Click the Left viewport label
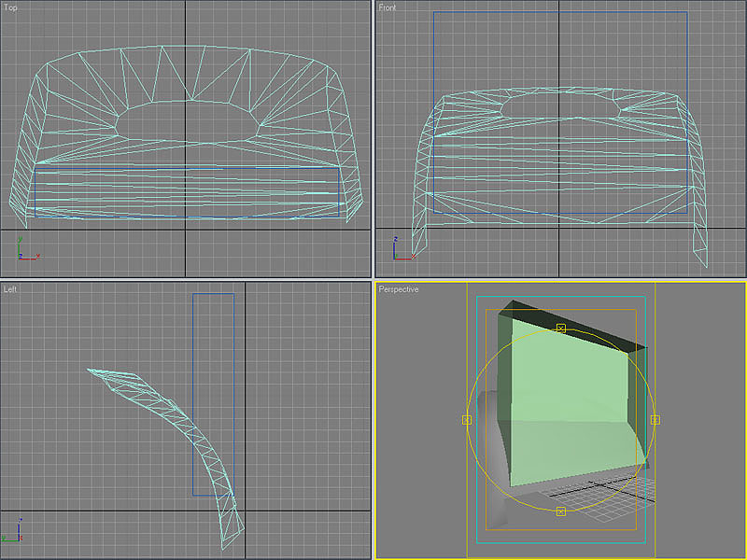The width and height of the screenshot is (747, 560). (x=10, y=289)
